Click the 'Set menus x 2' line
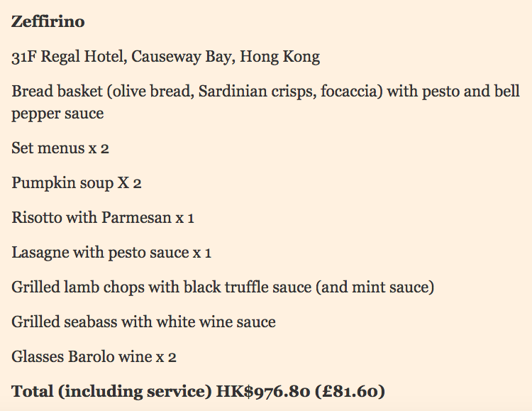This screenshot has width=532, height=411. pyautogui.click(x=60, y=148)
